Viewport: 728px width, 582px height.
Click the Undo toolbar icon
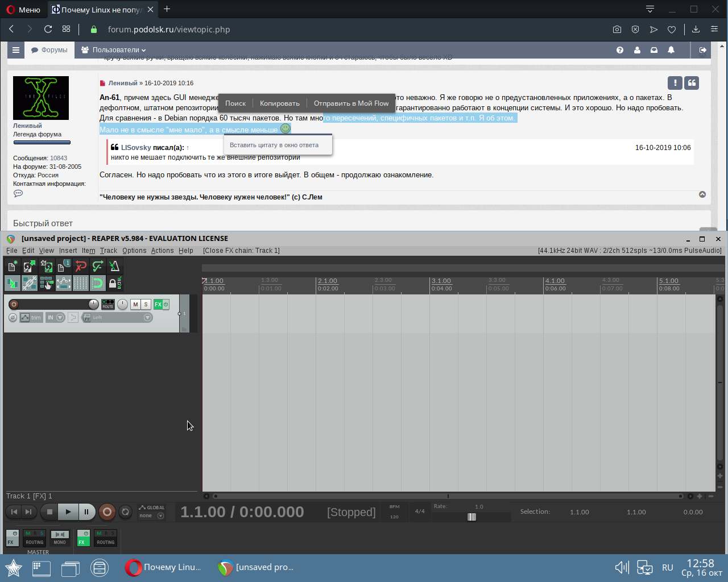click(81, 266)
